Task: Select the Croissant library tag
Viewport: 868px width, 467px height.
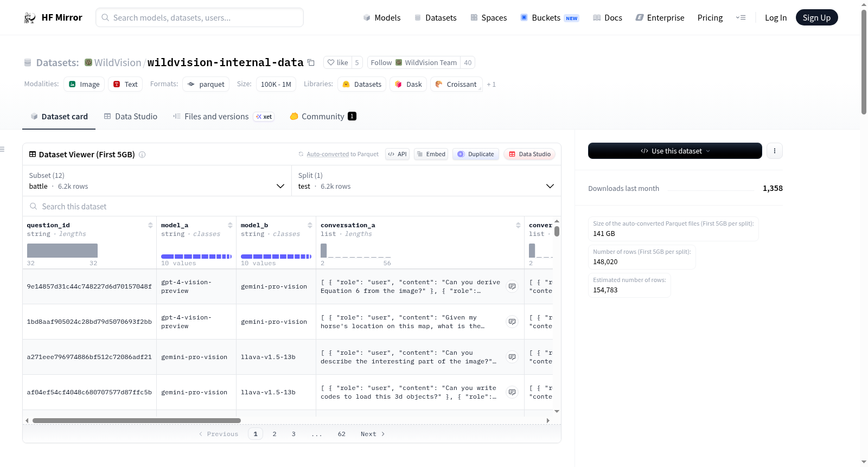Action: pos(456,84)
